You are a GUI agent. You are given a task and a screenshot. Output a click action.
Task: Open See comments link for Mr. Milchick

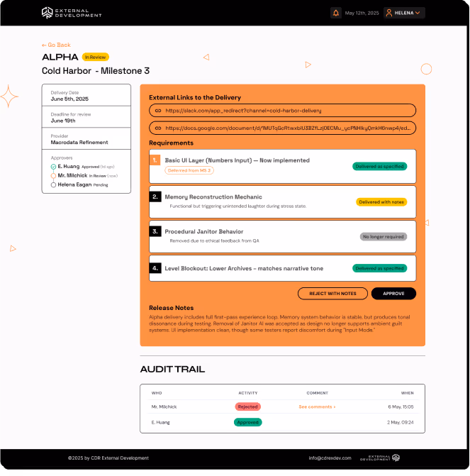coord(317,406)
